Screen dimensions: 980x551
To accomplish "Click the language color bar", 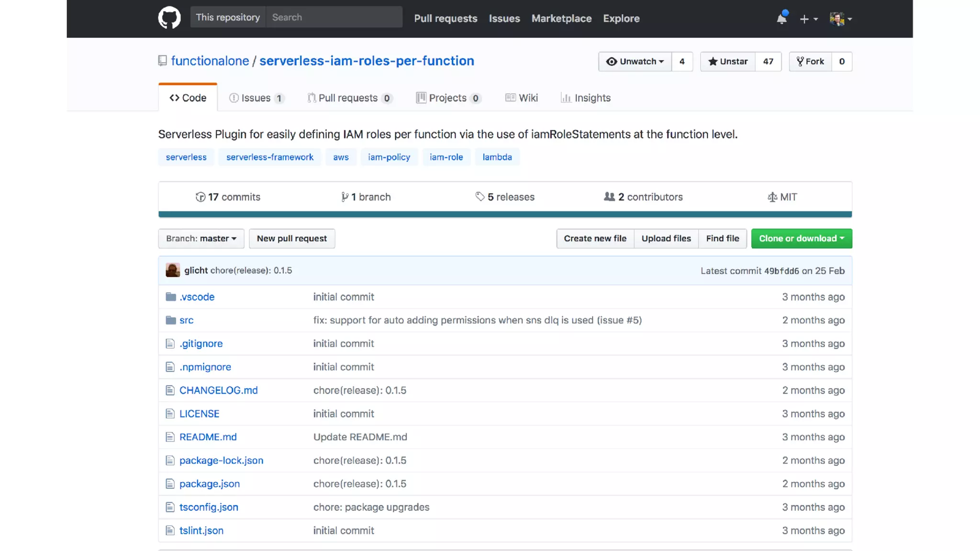I will click(505, 214).
